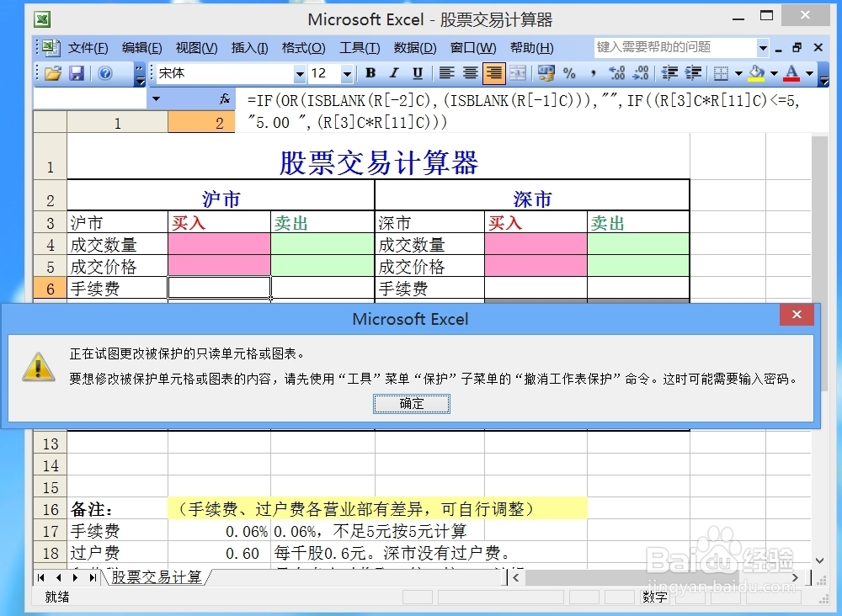The width and height of the screenshot is (842, 616).
Task: Go to previous sheet tab arrow
Action: [58, 577]
